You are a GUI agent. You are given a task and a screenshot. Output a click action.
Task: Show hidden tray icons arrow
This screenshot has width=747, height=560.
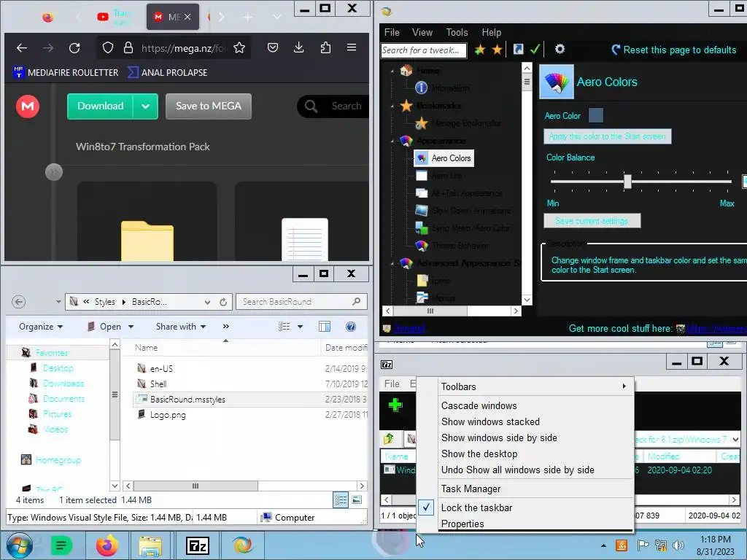pyautogui.click(x=603, y=545)
